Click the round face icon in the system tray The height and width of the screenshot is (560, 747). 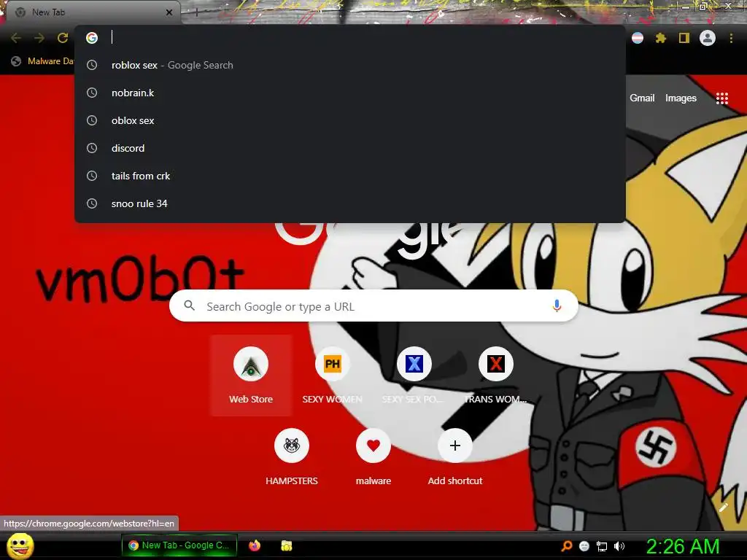pos(584,546)
